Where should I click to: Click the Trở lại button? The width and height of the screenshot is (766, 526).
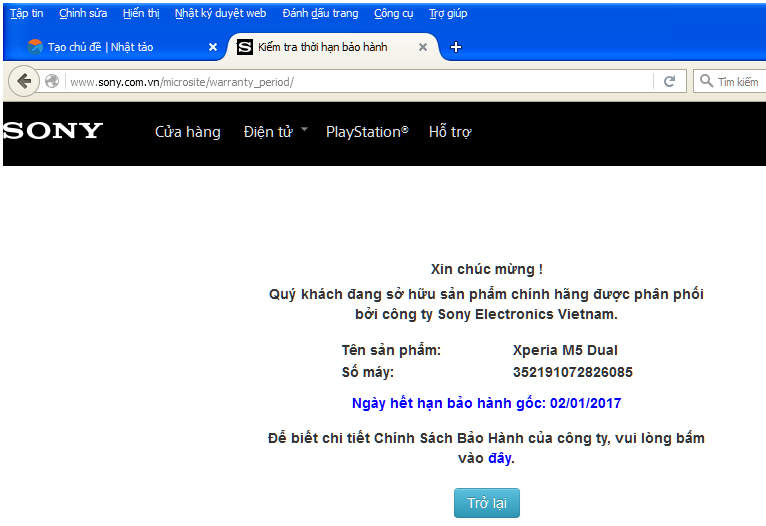pos(487,503)
